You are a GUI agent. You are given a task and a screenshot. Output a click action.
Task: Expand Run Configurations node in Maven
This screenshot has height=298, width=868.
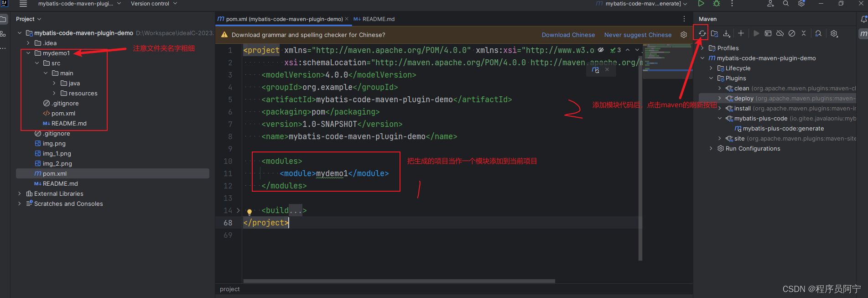click(711, 148)
